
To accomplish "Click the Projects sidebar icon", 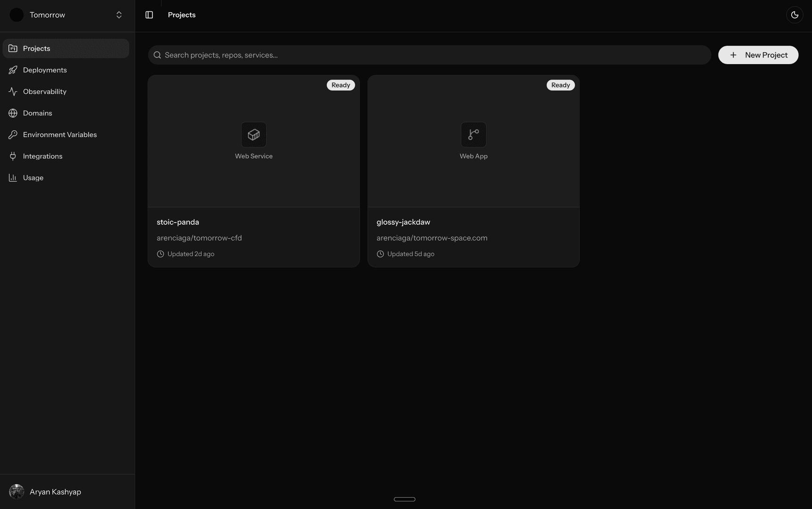I will pyautogui.click(x=13, y=49).
